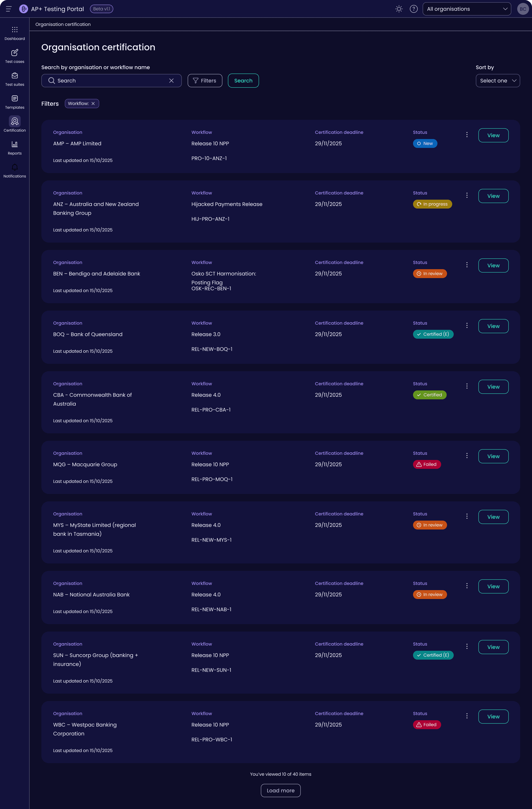Click the Organisation certification breadcrumb

click(63, 24)
